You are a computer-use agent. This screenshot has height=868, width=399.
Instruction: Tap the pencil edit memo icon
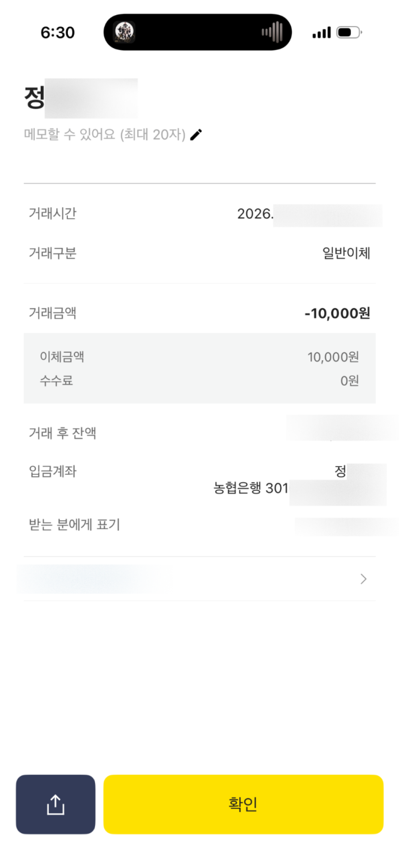(x=196, y=135)
